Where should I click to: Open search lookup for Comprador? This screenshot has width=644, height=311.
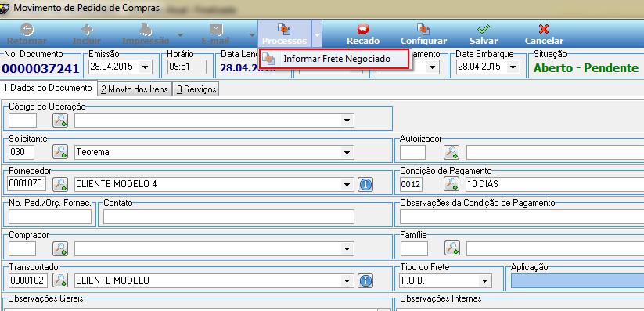pos(60,248)
